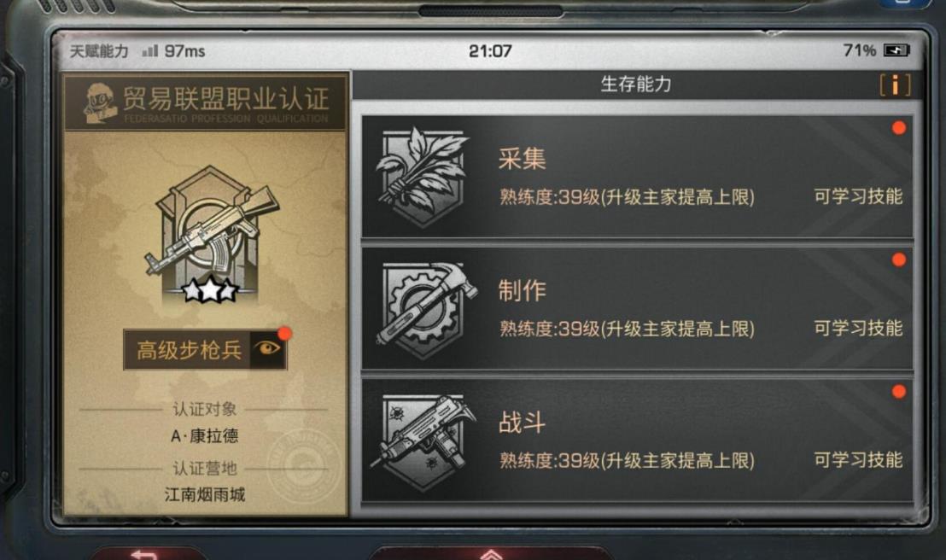The height and width of the screenshot is (560, 946).
Task: Click the 高级步枪兵 title button
Action: [x=188, y=350]
